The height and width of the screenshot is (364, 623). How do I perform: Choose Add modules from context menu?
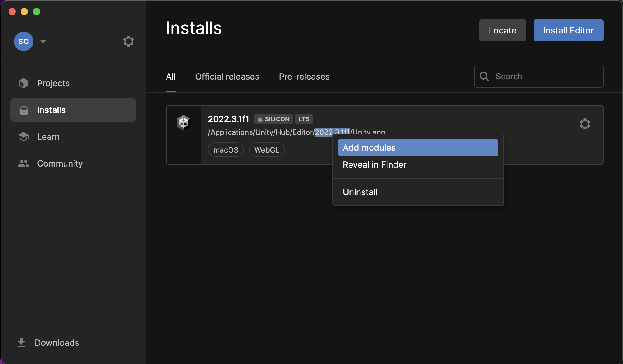418,148
